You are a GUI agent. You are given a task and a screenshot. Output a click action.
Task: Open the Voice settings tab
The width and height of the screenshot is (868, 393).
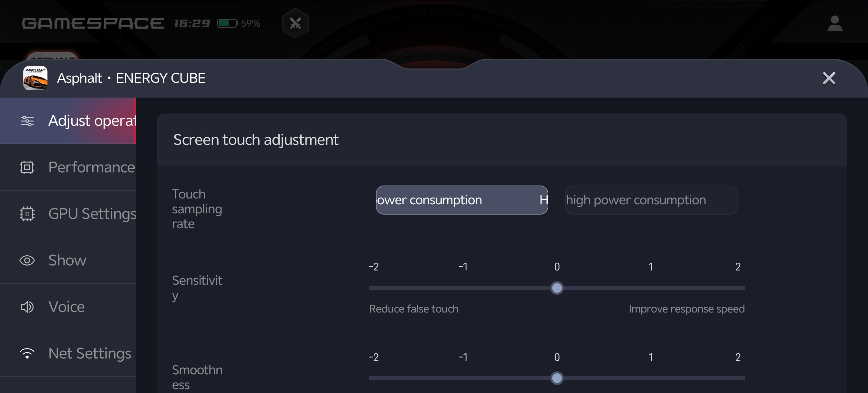pyautogui.click(x=67, y=307)
